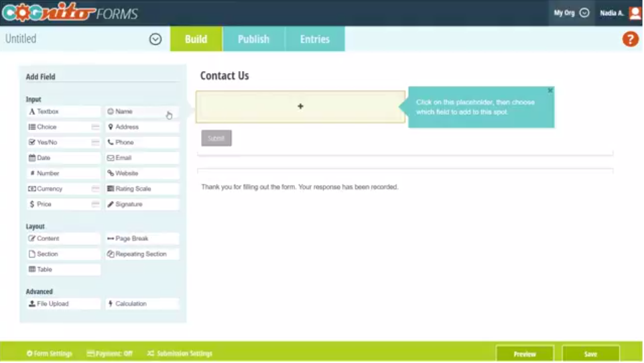Add a Yes/No checkbox field

click(63, 143)
